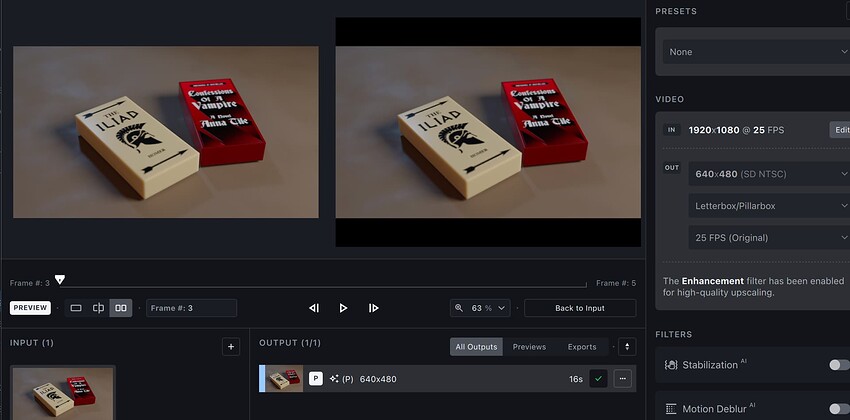Switch to All Outputs tab
Viewport: 850px width, 420px height.
coord(476,347)
